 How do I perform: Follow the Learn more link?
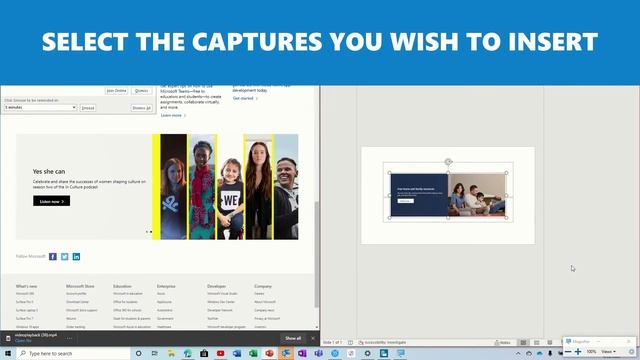click(x=173, y=116)
